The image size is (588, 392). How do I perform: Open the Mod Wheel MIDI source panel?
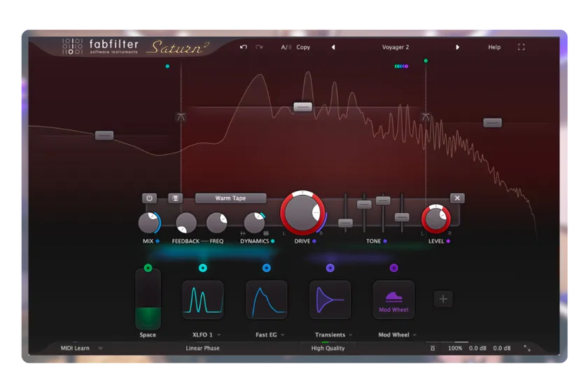point(393,300)
